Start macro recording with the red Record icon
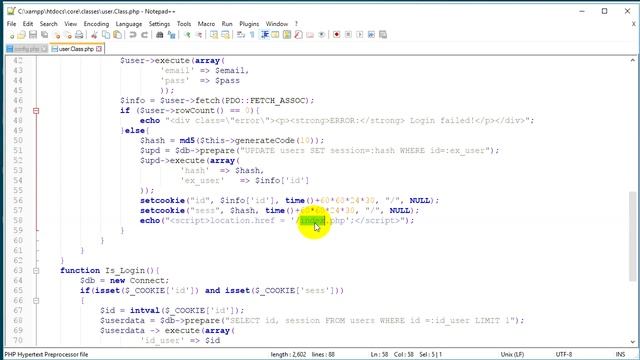This screenshot has width=640, height=360. pos(337,35)
